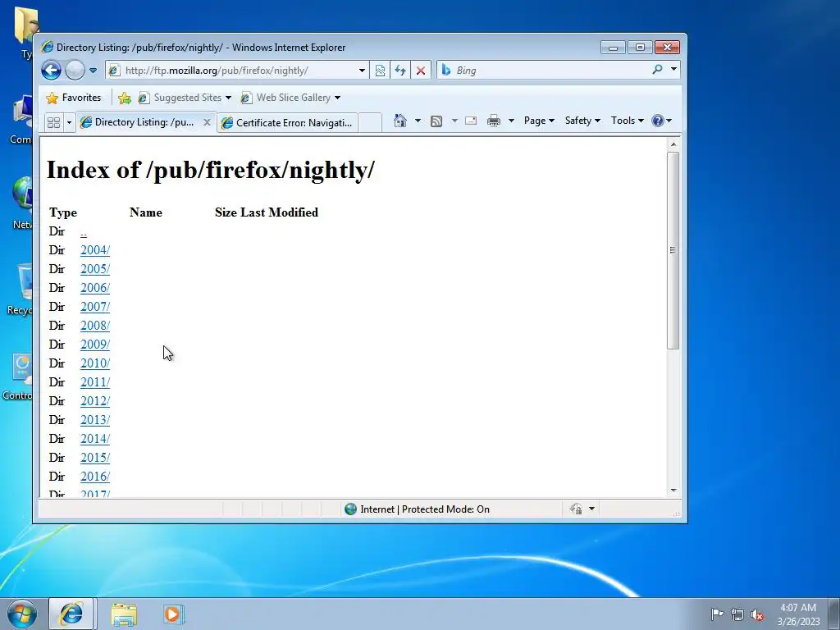Image resolution: width=840 pixels, height=630 pixels.
Task: Click the Forward navigation button
Action: point(75,71)
